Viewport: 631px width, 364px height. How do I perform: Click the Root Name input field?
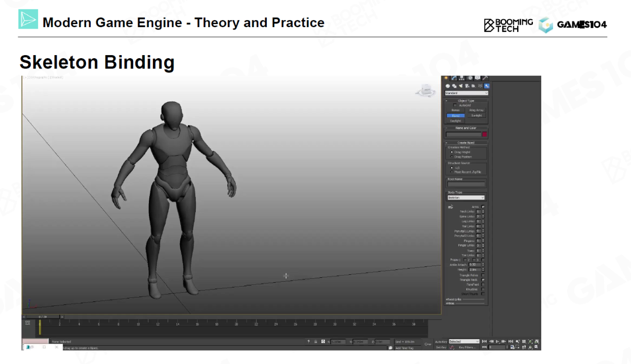[466, 184]
